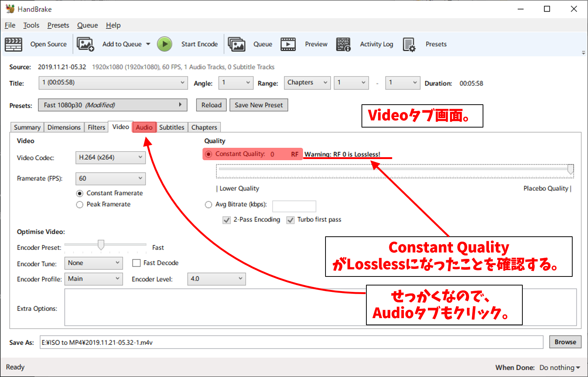Open the File menu
The image size is (588, 377).
click(x=10, y=25)
